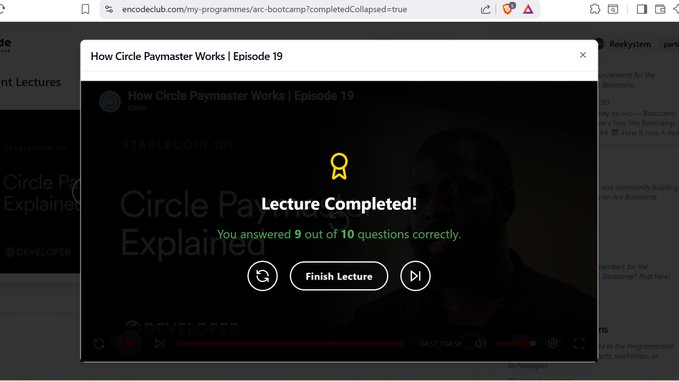Close the Episode 19 lecture dialog

click(583, 55)
